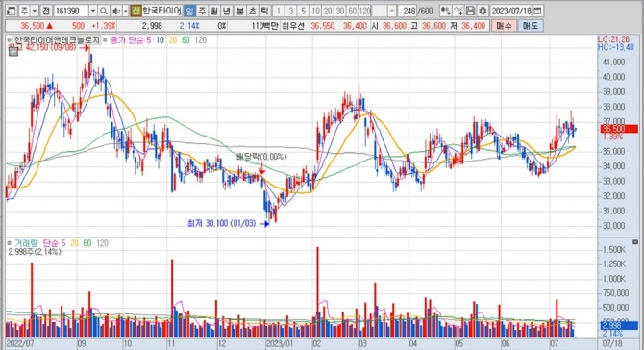Viewport: 644px width, 350px height.
Task: Click the HC:-13.40 indicator text
Action: pyautogui.click(x=616, y=47)
